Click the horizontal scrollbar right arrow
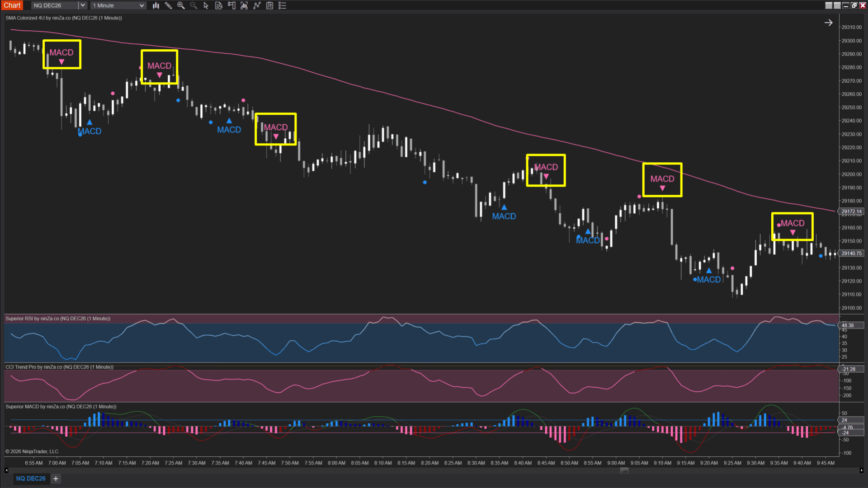The height and width of the screenshot is (488, 868). click(861, 470)
